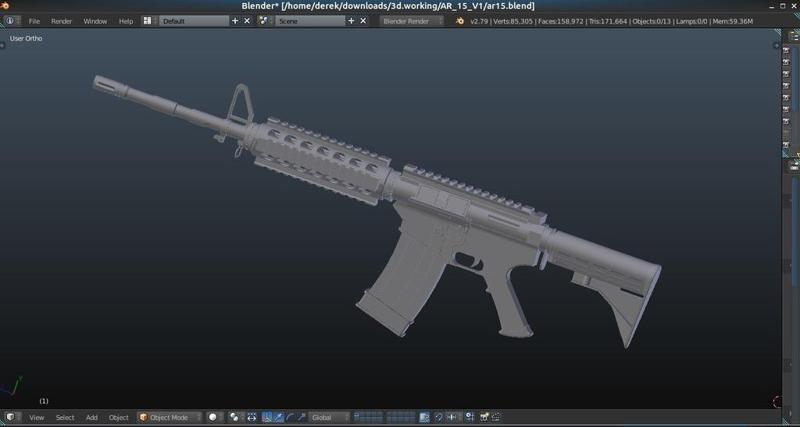Image resolution: width=800 pixels, height=427 pixels.
Task: Enable the scale manipulator icon
Action: tap(302, 417)
